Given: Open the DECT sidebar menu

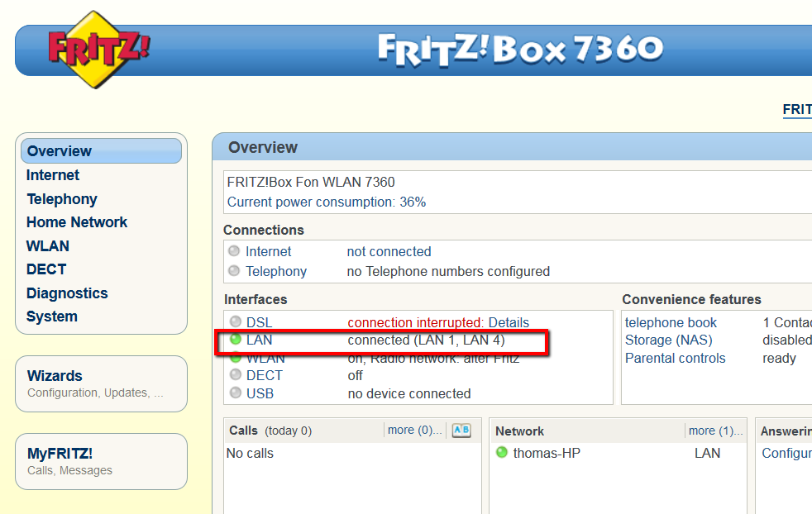Looking at the screenshot, I should coord(46,269).
